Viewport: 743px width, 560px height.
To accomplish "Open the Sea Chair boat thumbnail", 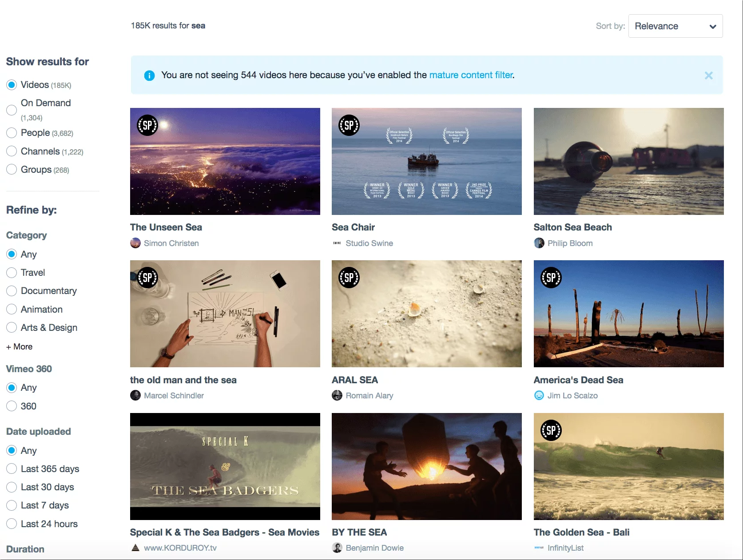I will (427, 162).
